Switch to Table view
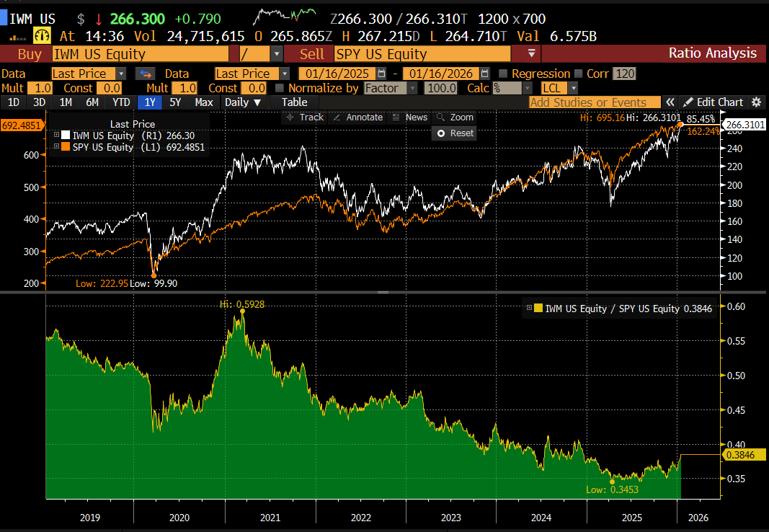Screen dimensions: 769x532 point(295,102)
